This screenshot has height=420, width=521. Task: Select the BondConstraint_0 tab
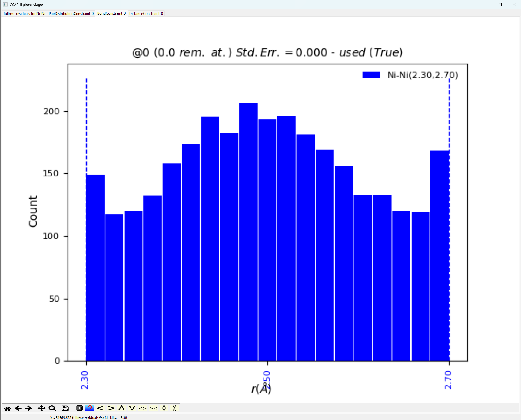[111, 13]
